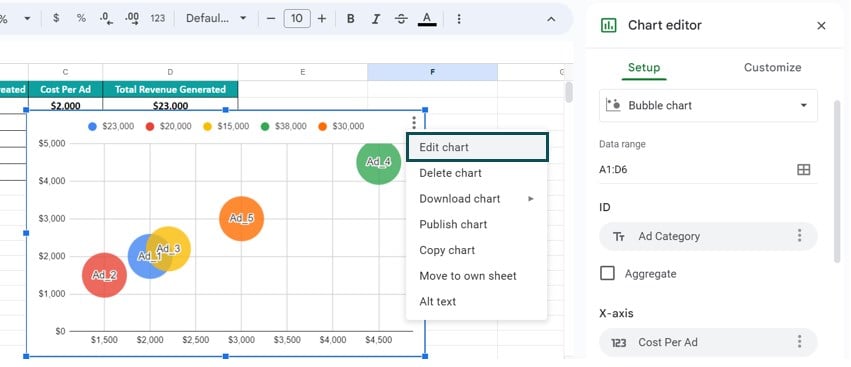This screenshot has width=851, height=367.
Task: Collapse the toolbar with up chevron
Action: pyautogui.click(x=551, y=19)
